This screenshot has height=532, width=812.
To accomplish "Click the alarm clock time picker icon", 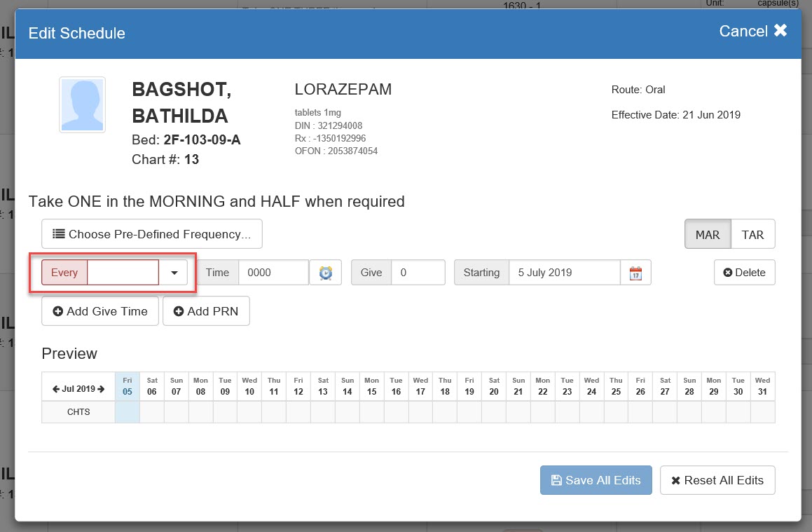I will [325, 273].
